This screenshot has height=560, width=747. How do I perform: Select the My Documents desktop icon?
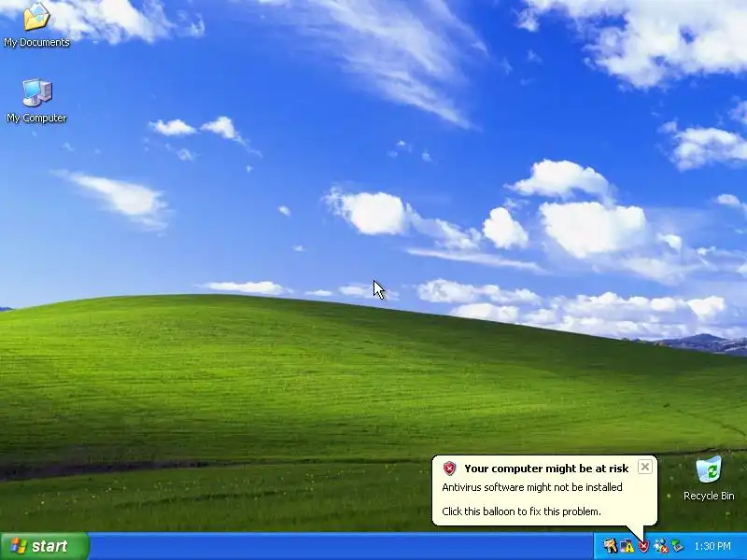[x=36, y=24]
